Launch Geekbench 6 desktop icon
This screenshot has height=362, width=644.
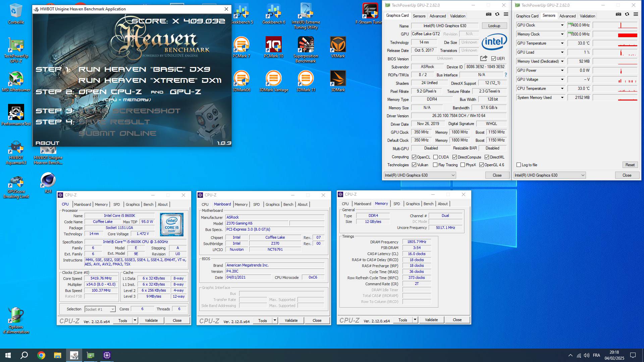tap(273, 14)
